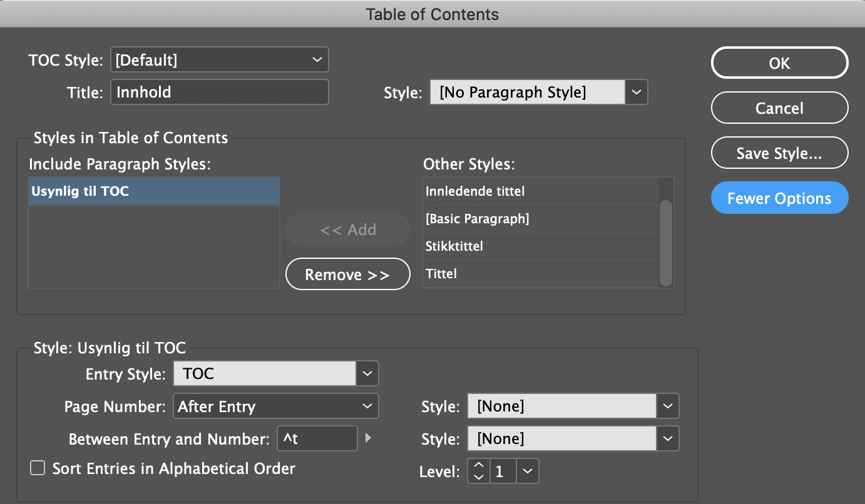Click the Fewer Options button
Viewport: 865px width, 504px height.
[x=779, y=198]
